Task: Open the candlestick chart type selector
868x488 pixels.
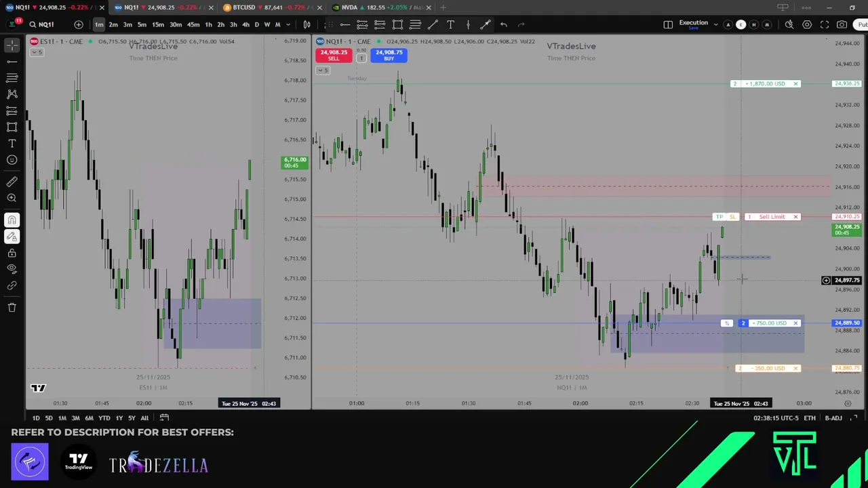Action: 307,24
